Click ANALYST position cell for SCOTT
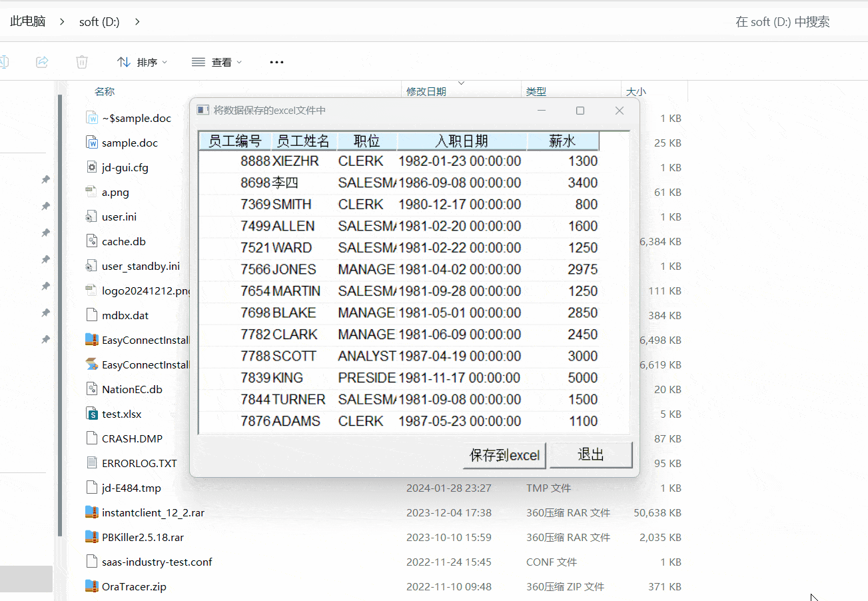The height and width of the screenshot is (601, 868). [x=367, y=356]
